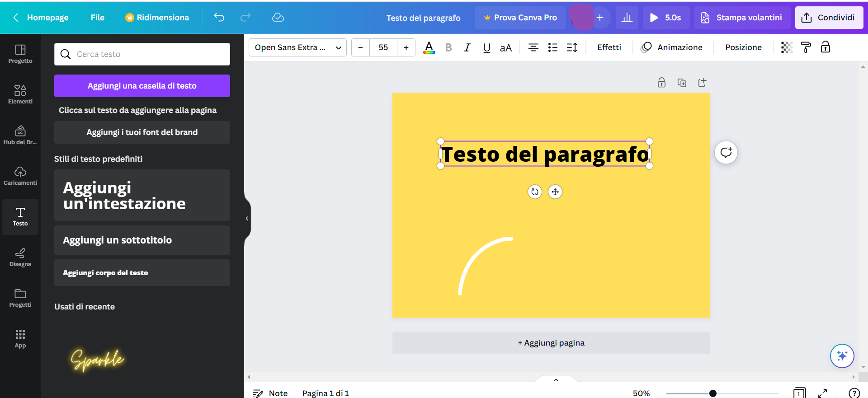868x398 pixels.
Task: Open the Open Sans Extra font dropdown
Action: coord(297,47)
